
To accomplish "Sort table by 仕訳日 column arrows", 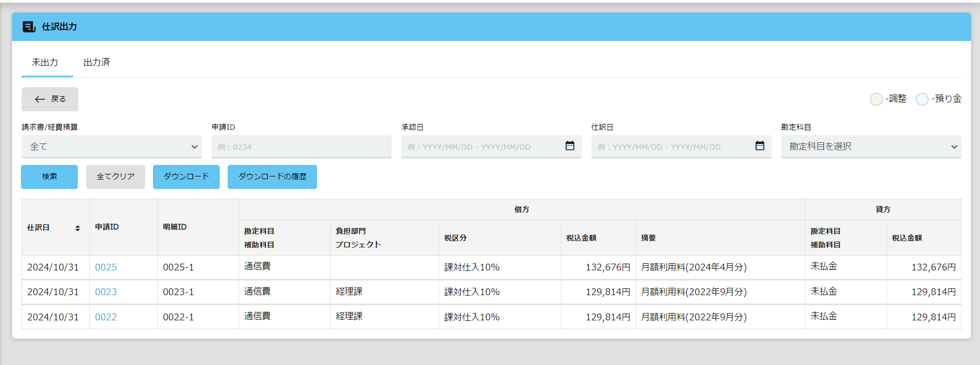I will coord(77,228).
